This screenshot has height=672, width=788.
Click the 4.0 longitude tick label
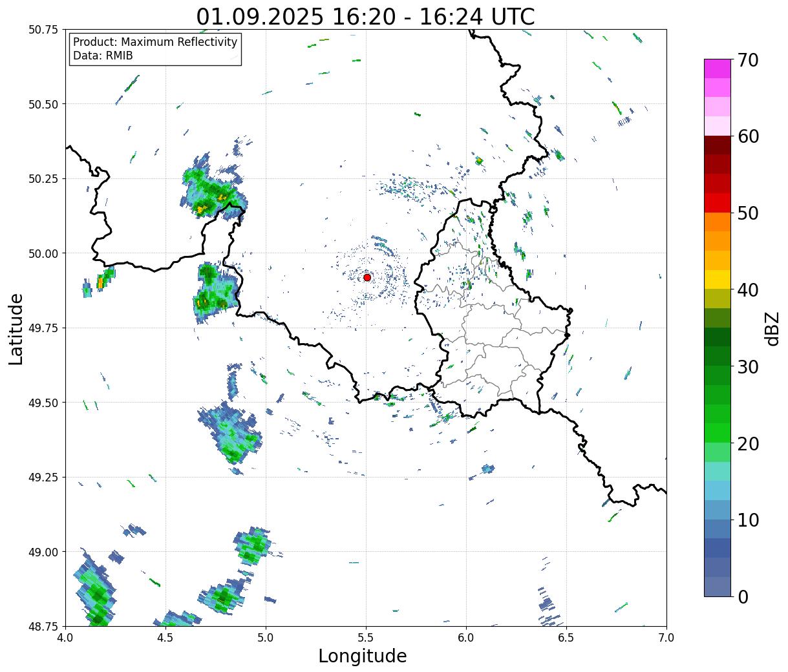click(65, 638)
